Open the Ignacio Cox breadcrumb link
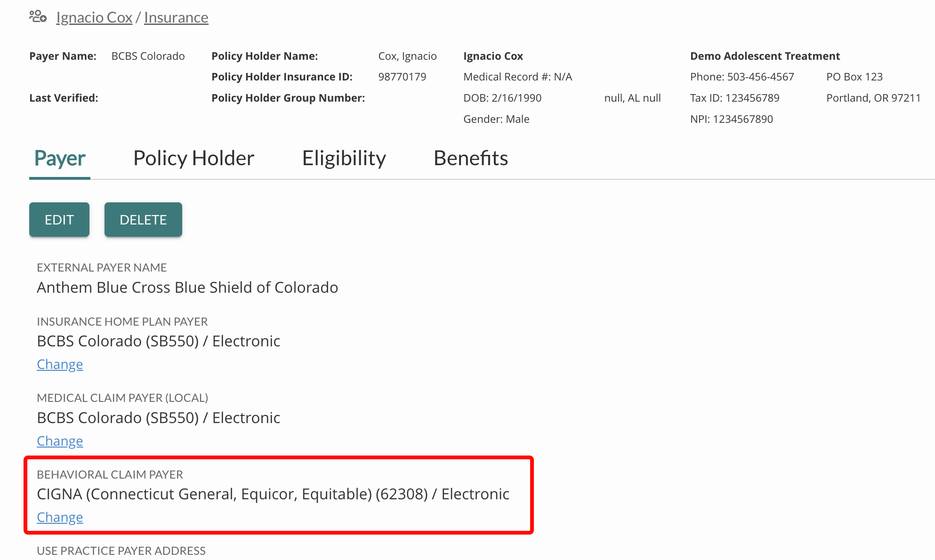 pos(94,17)
